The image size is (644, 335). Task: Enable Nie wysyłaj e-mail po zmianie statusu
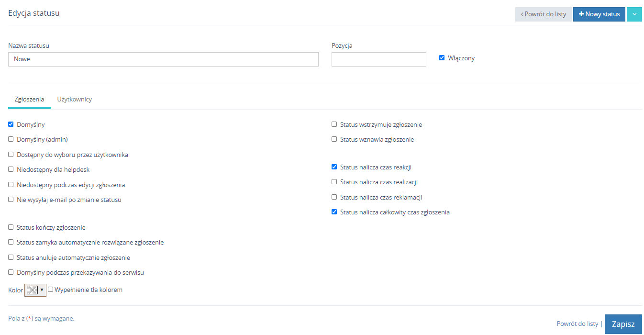coord(11,200)
